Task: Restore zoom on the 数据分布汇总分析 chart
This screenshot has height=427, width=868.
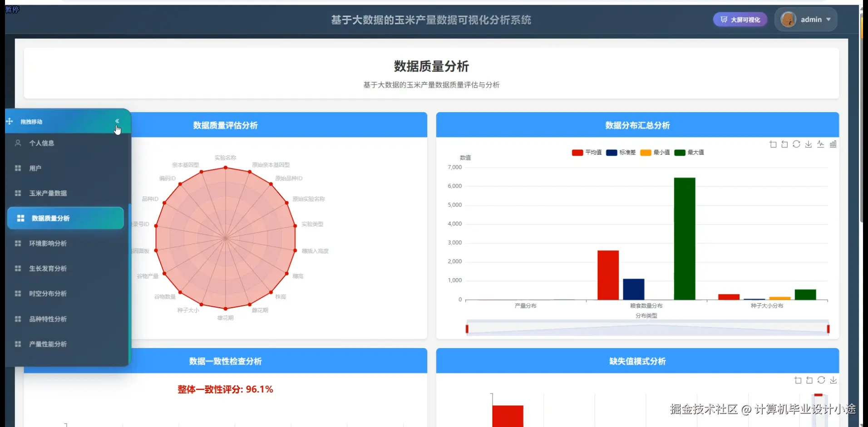Action: (x=784, y=144)
